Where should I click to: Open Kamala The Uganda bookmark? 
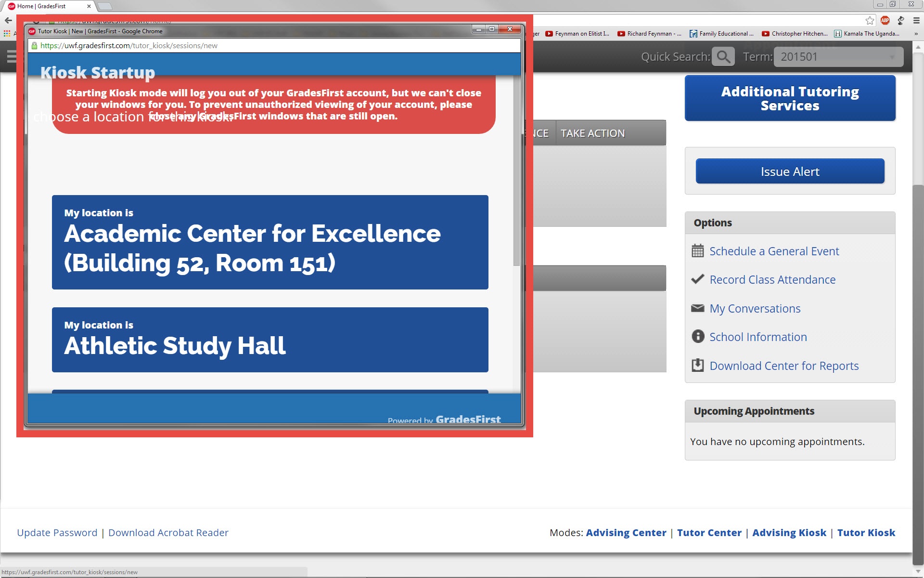coord(867,34)
